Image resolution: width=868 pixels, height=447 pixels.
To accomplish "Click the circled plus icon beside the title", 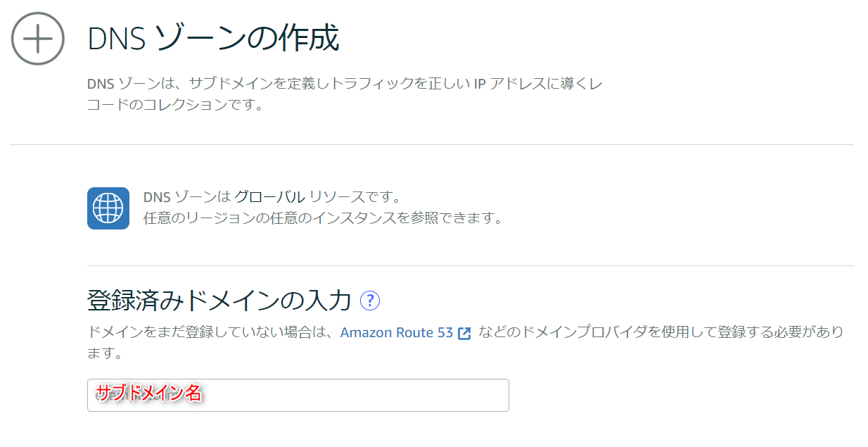I will pos(38,39).
